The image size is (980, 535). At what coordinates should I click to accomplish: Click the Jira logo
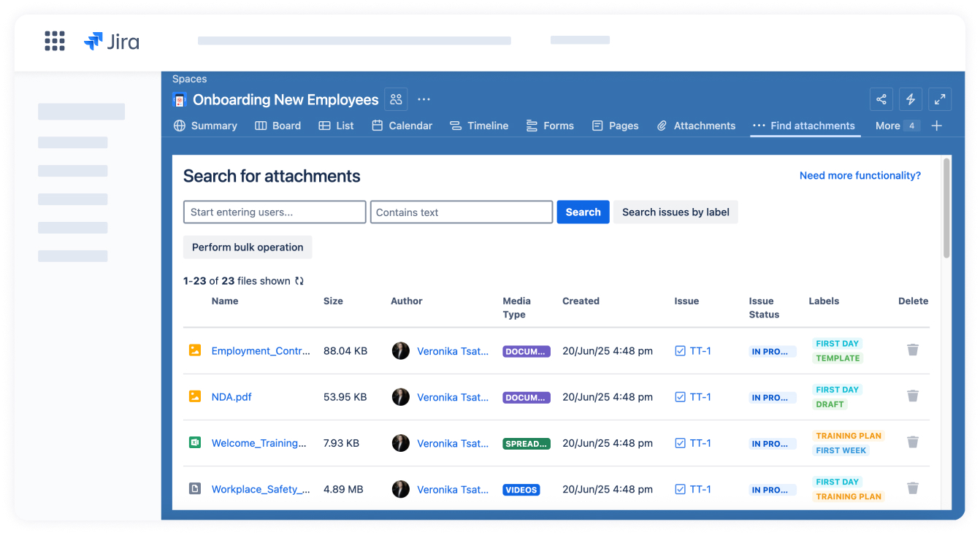[112, 42]
